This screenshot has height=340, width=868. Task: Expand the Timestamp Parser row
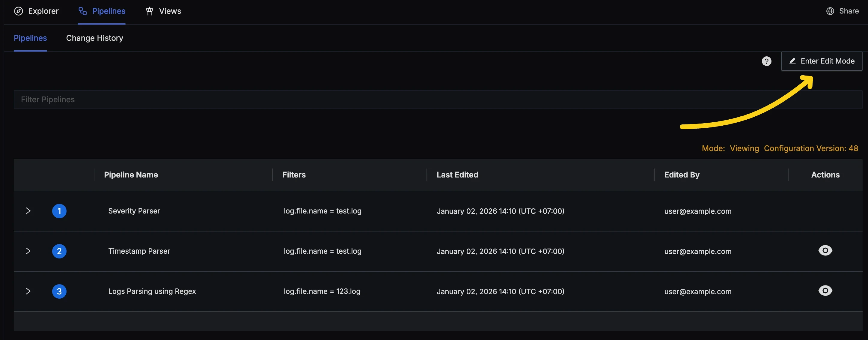[28, 251]
